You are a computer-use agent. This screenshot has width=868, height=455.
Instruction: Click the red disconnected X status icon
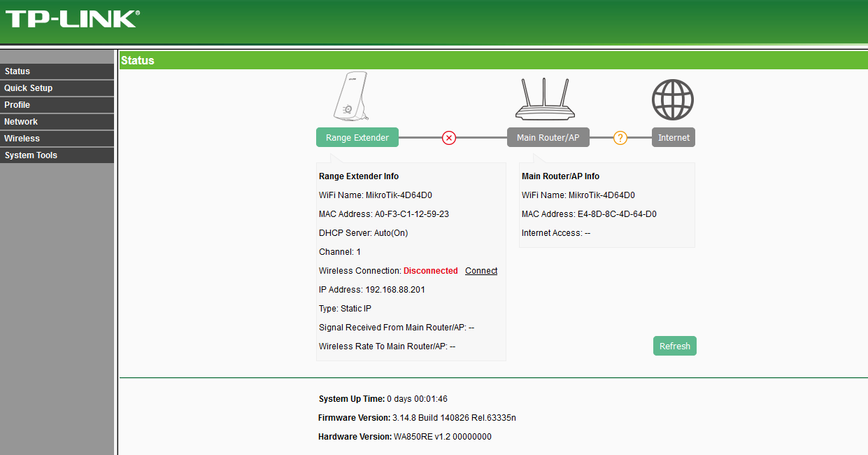449,138
